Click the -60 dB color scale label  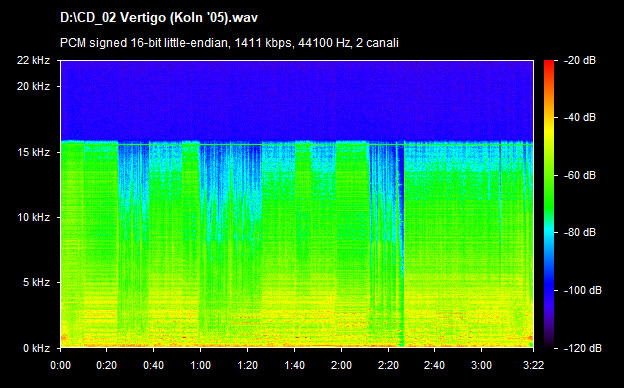pos(580,175)
